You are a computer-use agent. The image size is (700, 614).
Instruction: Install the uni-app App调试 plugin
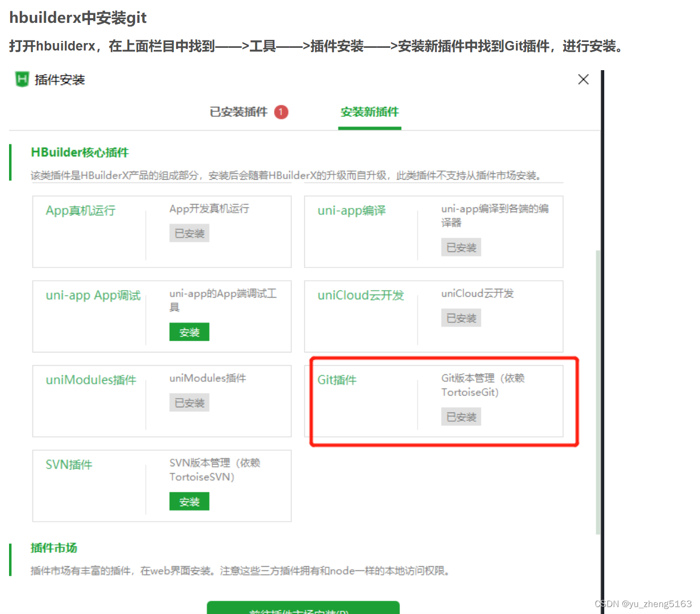point(189,332)
